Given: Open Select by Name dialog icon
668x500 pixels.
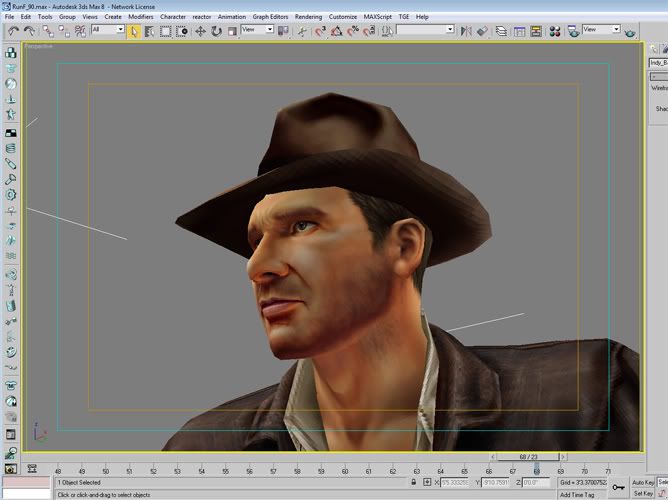Looking at the screenshot, I should (149, 31).
